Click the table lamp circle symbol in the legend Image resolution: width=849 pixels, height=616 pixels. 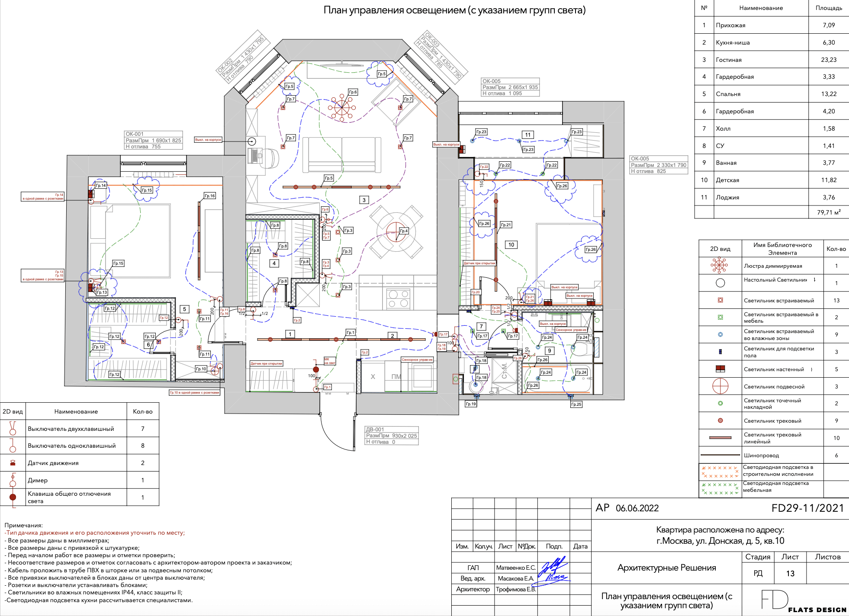pyautogui.click(x=720, y=283)
